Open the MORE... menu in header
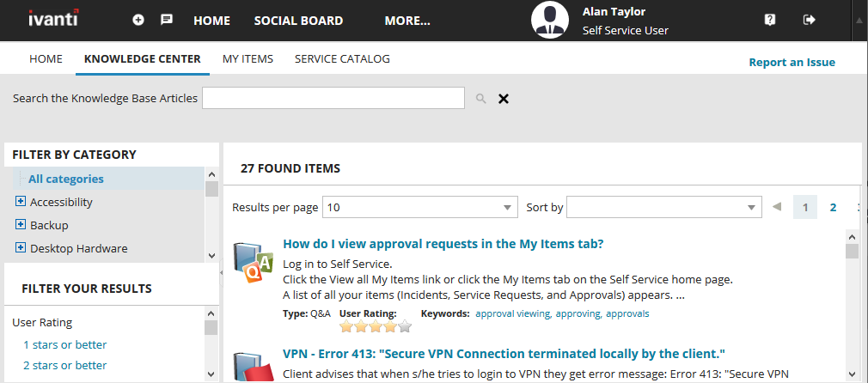This screenshot has height=383, width=868. click(x=407, y=21)
